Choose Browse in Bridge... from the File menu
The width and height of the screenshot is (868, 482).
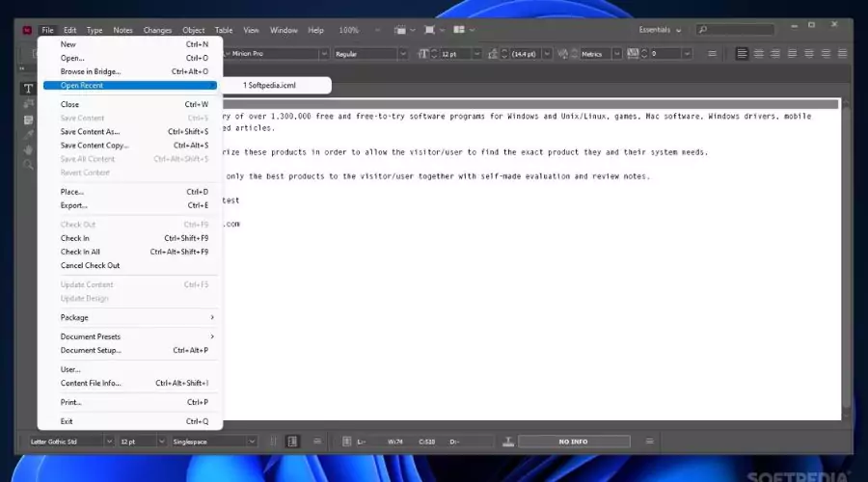(x=130, y=71)
